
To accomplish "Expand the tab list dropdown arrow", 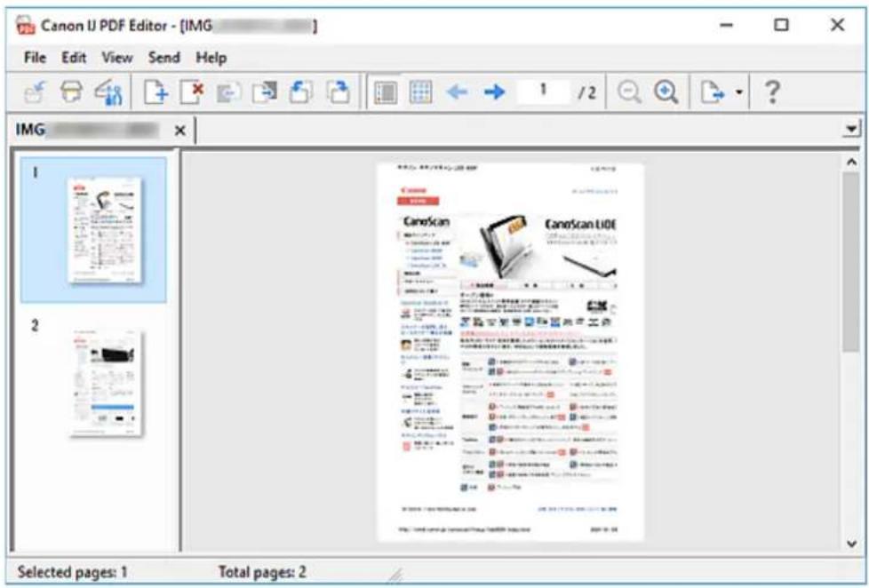I will pyautogui.click(x=850, y=129).
